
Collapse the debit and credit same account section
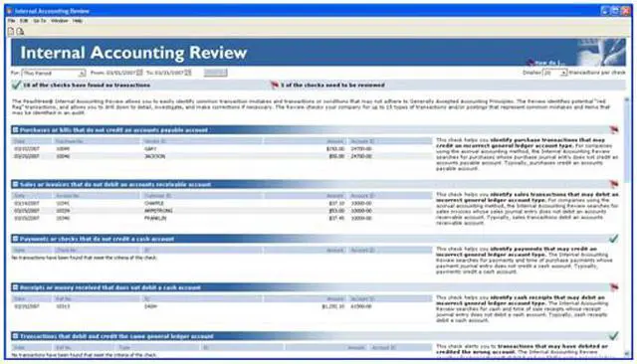coord(16,336)
